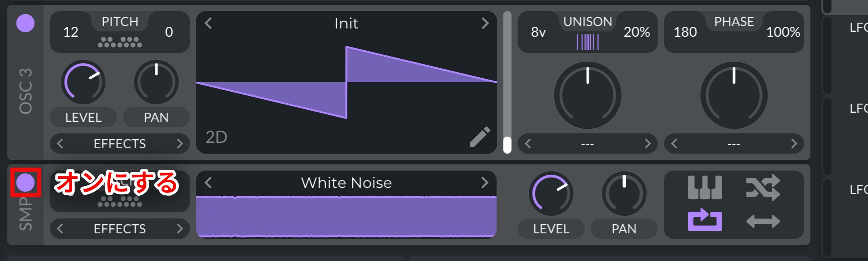Click sampler pitch keyboard dots
This screenshot has height=261, width=868.
[120, 202]
